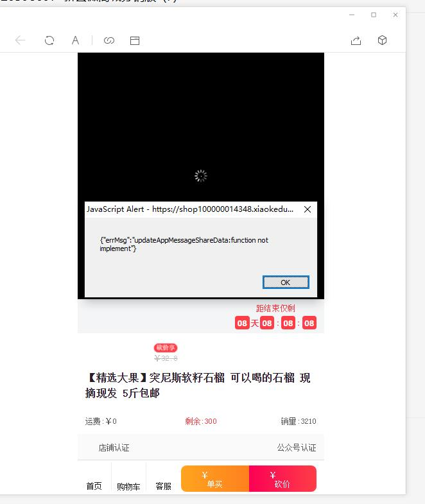The height and width of the screenshot is (504, 425).
Task: Select the 公众号认证 label
Action: (x=297, y=448)
